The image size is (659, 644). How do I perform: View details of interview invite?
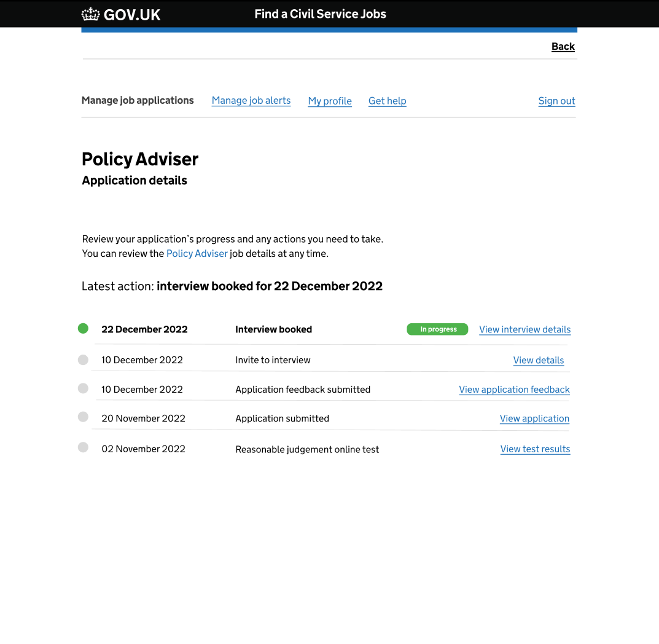538,360
